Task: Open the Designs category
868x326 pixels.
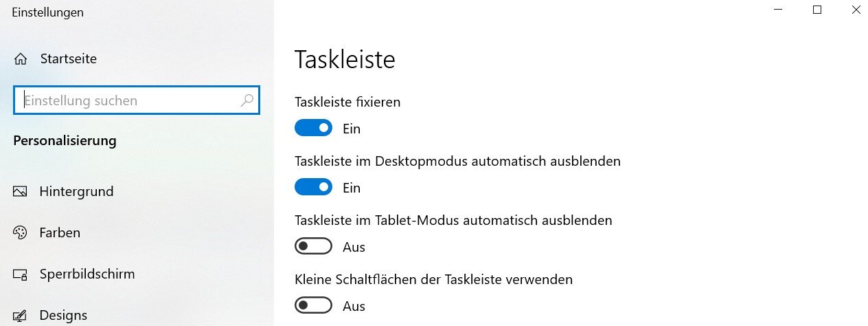Action: coord(63,315)
